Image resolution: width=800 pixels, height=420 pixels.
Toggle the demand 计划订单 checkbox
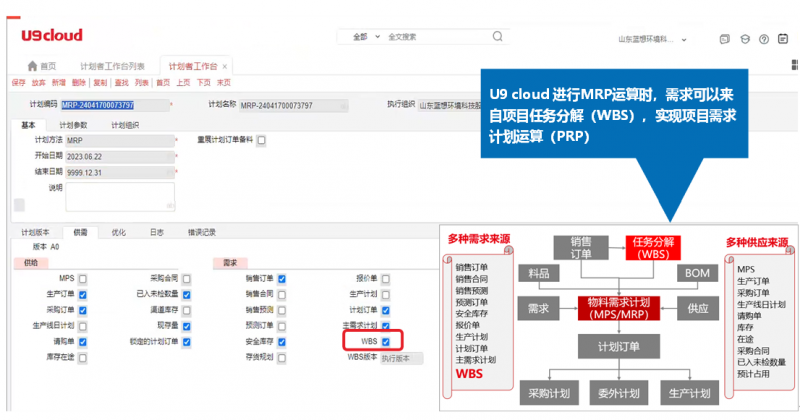coord(386,310)
